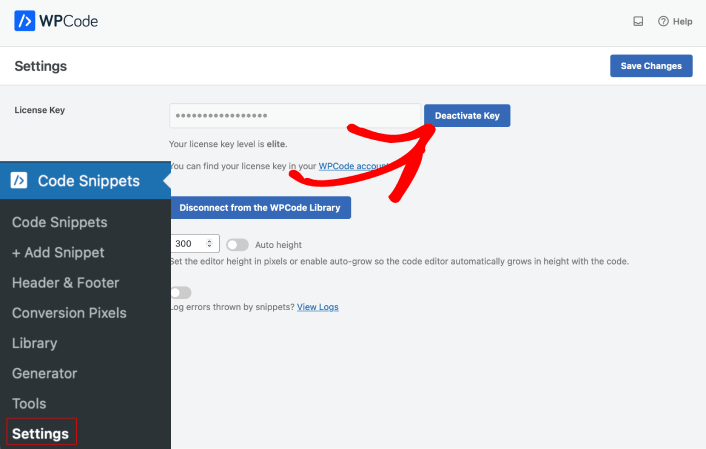Click the Settings page heading
The width and height of the screenshot is (706, 449).
(41, 66)
